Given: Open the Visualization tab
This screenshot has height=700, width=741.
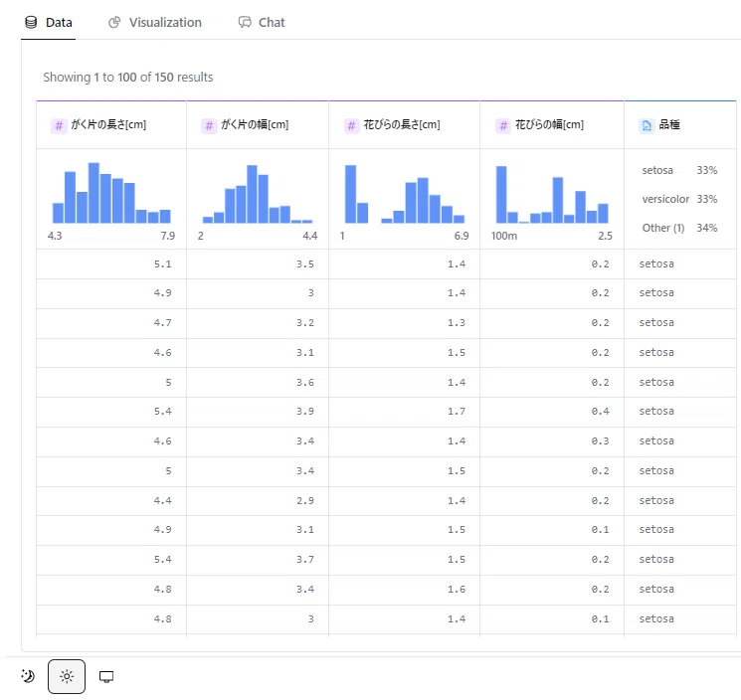Looking at the screenshot, I should click(155, 22).
